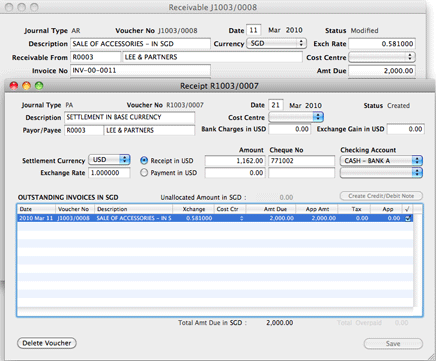Click the yellow minimize button of Receipt window
Viewport: 436px width, 361px height.
coord(27,86)
